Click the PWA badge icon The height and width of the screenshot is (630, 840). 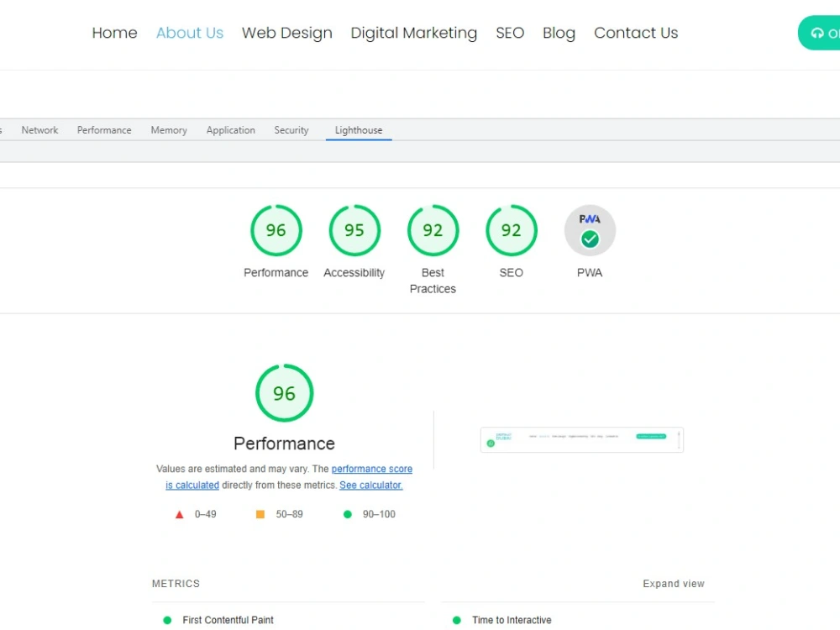[x=590, y=230]
